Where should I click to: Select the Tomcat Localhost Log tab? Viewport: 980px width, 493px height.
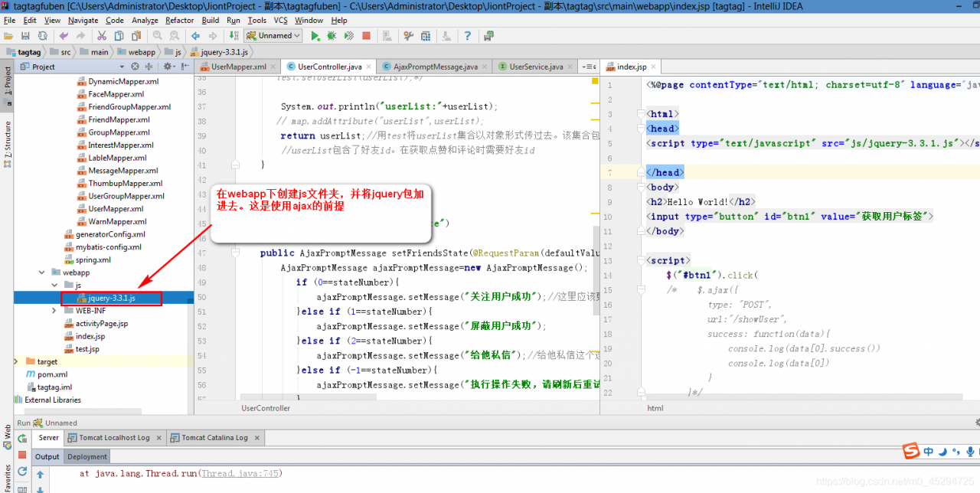click(115, 438)
